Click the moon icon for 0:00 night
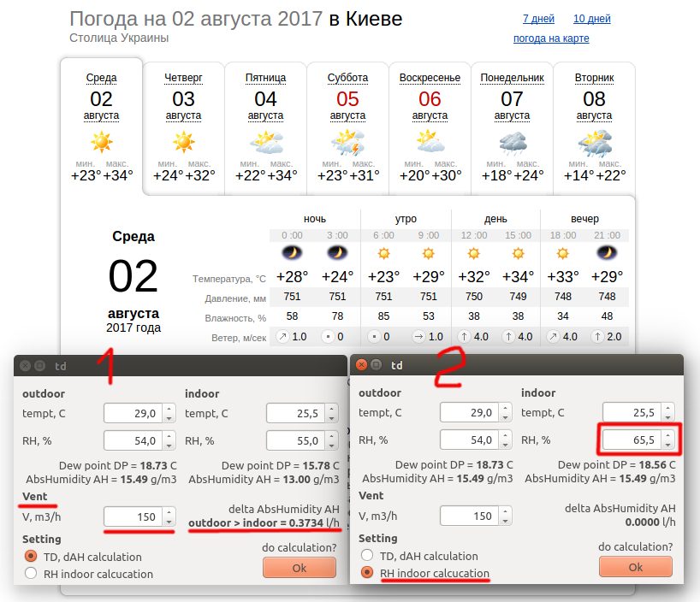This screenshot has height=602, width=700. [292, 253]
